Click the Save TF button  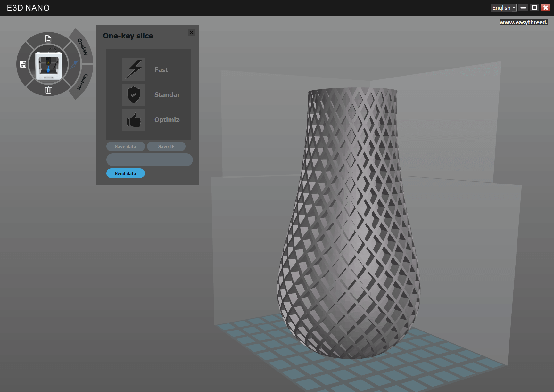click(x=166, y=146)
